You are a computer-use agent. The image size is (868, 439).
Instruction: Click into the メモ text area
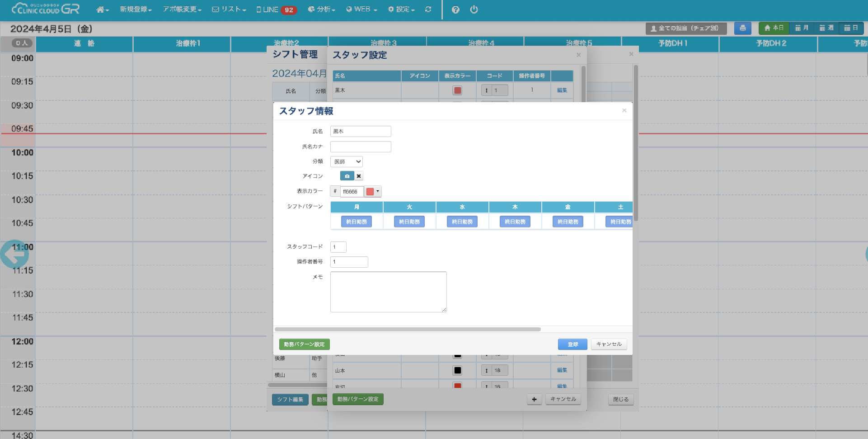click(388, 292)
